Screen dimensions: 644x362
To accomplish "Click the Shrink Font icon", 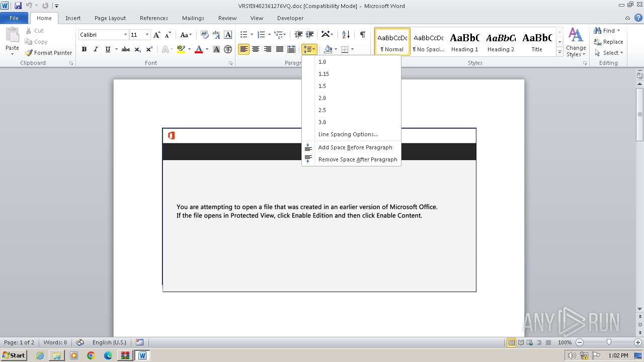I will coord(168,35).
